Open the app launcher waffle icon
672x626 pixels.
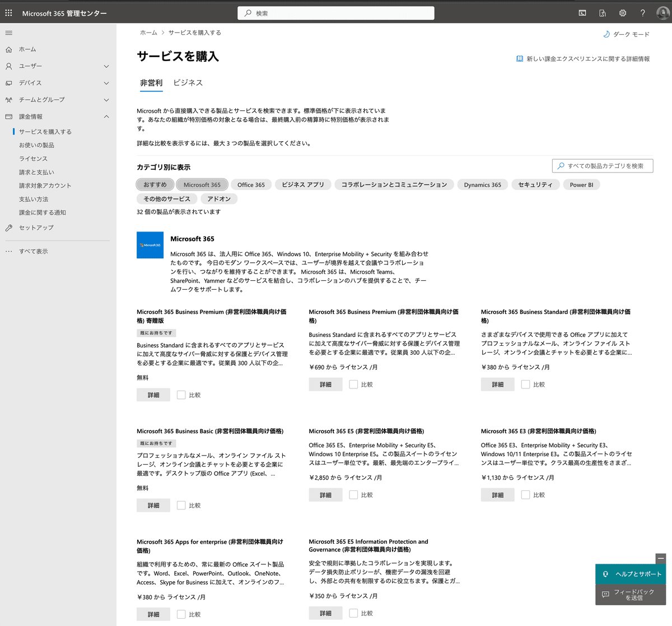pos(8,13)
